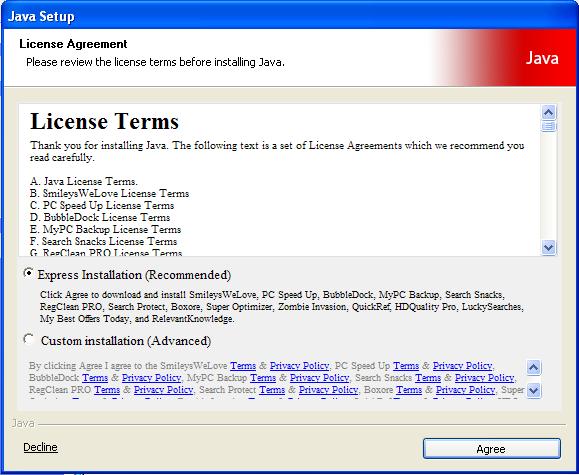579x475 pixels.
Task: Click policy text scrollbar up arrow
Action: tap(534, 368)
